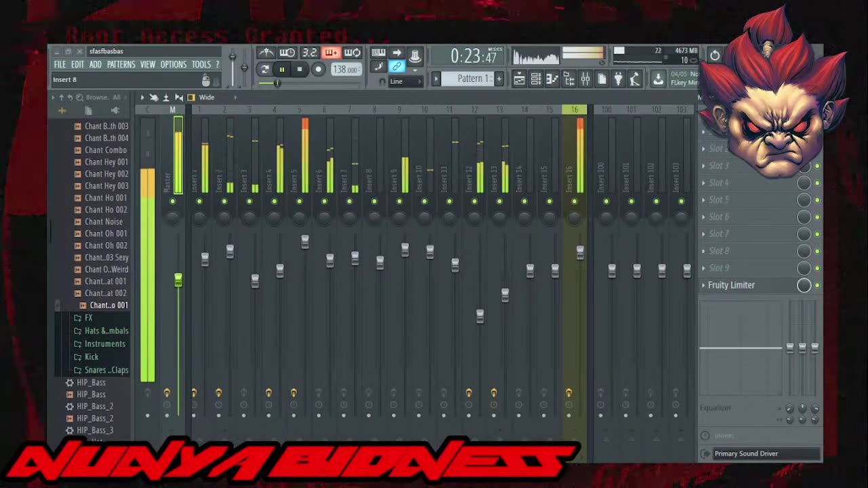The width and height of the screenshot is (868, 488).
Task: Select HIP_Bass_3 preset in browser
Action: 94,430
